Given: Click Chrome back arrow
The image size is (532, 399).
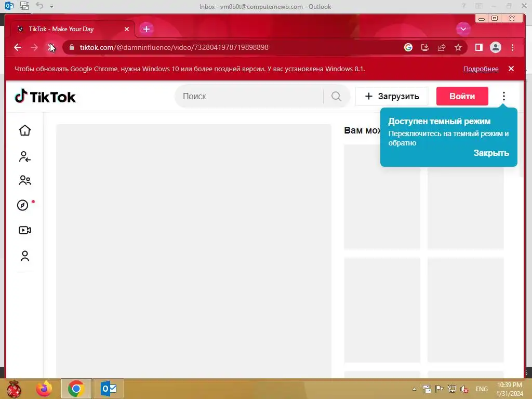Looking at the screenshot, I should (18, 47).
